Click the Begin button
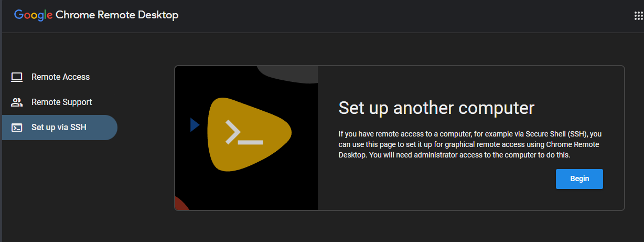644x242 pixels. 579,178
